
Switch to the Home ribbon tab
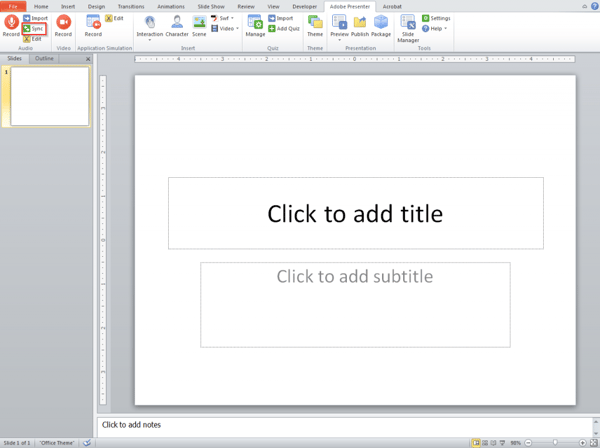pos(41,7)
